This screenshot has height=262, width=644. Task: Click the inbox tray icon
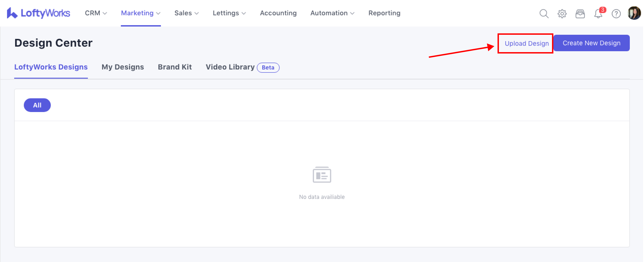click(580, 13)
